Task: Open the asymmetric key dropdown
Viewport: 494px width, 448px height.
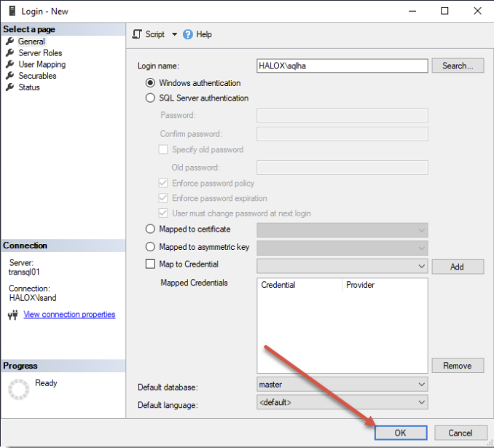Action: coord(342,248)
